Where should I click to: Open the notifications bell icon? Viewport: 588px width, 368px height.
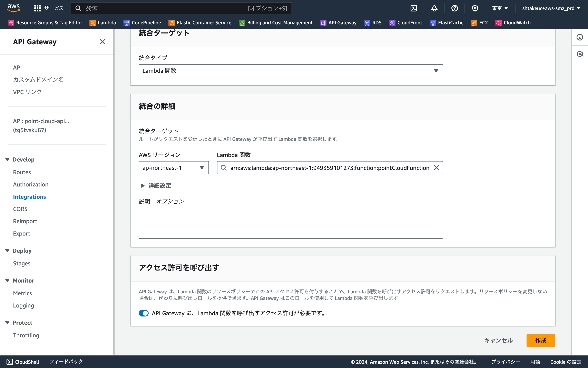tap(434, 8)
